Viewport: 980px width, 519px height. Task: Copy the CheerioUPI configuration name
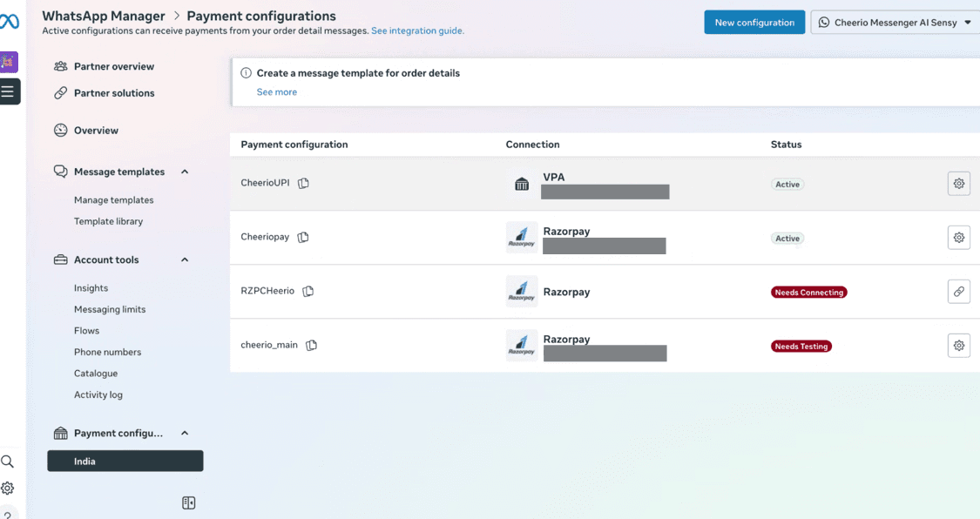click(303, 184)
